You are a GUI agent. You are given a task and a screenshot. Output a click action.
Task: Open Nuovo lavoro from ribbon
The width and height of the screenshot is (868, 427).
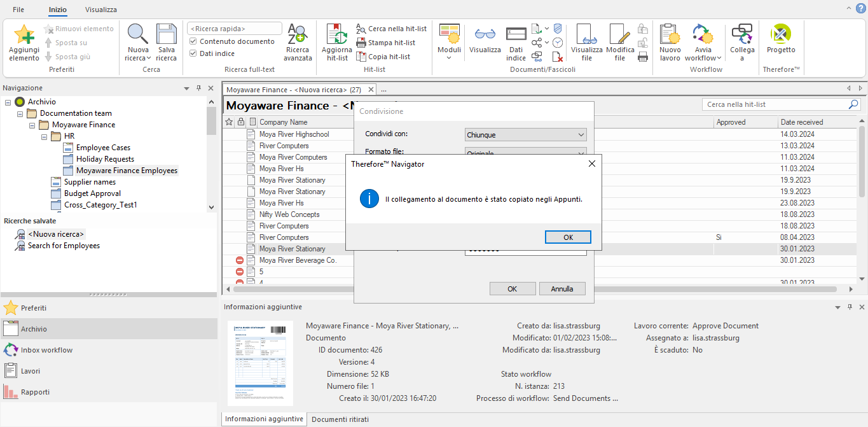coord(670,34)
